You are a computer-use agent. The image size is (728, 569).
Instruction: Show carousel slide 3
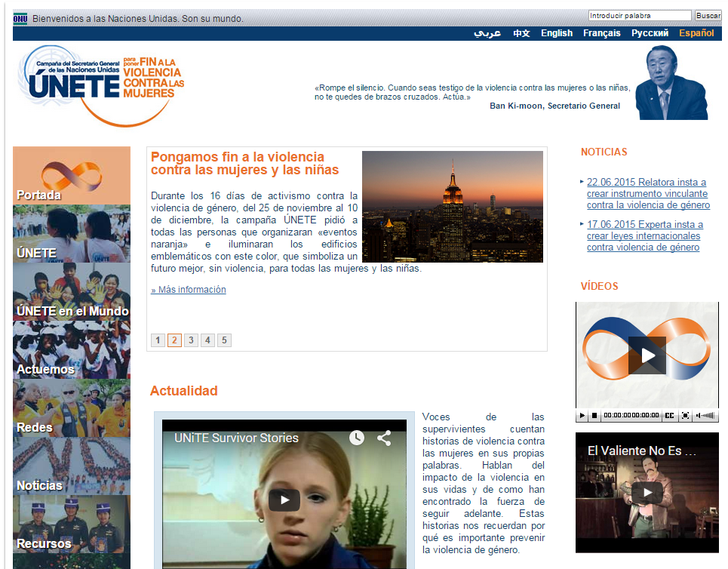tap(191, 340)
